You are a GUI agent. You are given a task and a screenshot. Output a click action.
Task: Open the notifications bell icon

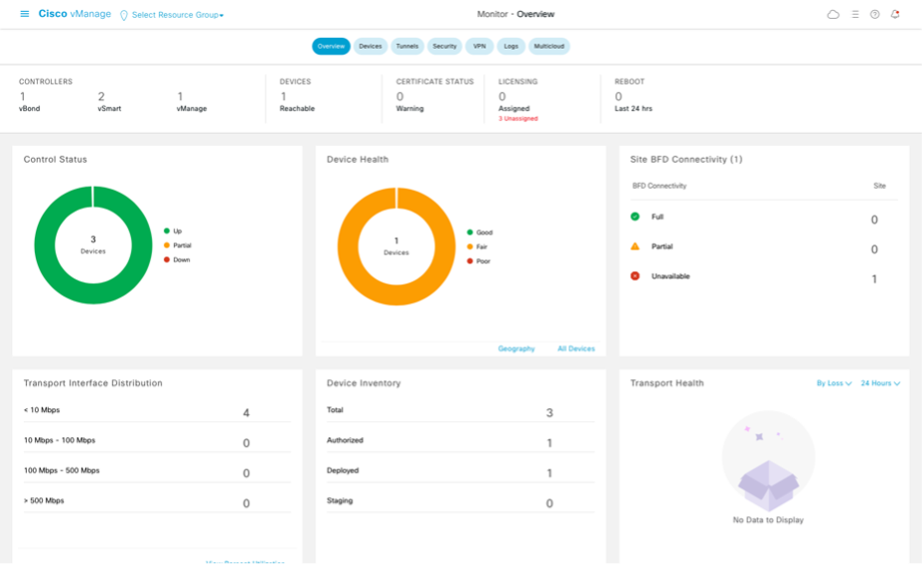click(895, 14)
